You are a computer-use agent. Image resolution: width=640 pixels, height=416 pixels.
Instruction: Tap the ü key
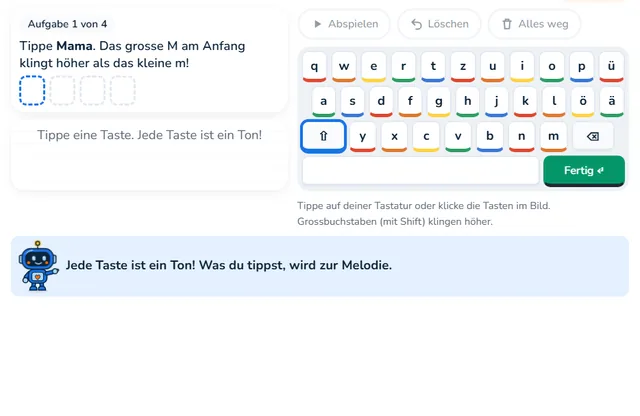point(611,67)
